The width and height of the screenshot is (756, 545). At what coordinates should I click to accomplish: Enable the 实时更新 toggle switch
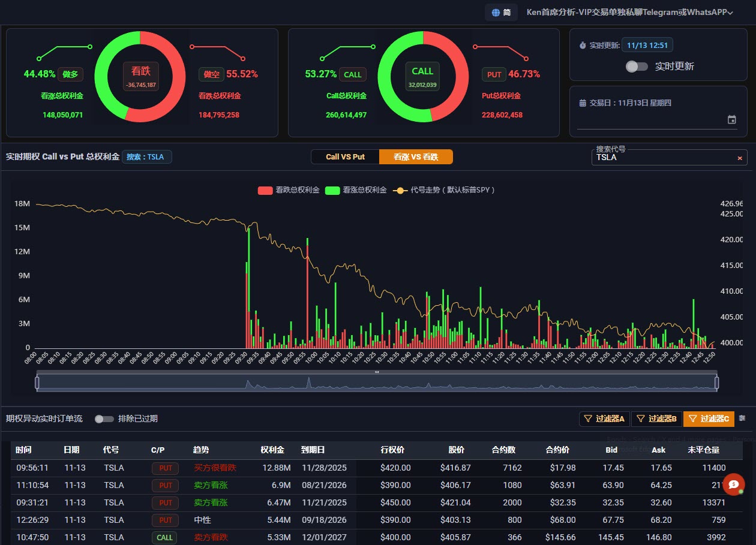pyautogui.click(x=637, y=67)
